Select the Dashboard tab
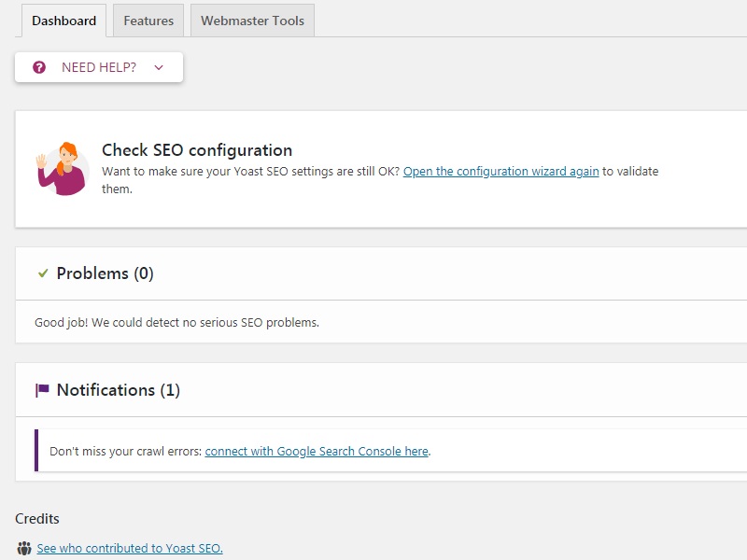The width and height of the screenshot is (747, 560). tap(63, 20)
